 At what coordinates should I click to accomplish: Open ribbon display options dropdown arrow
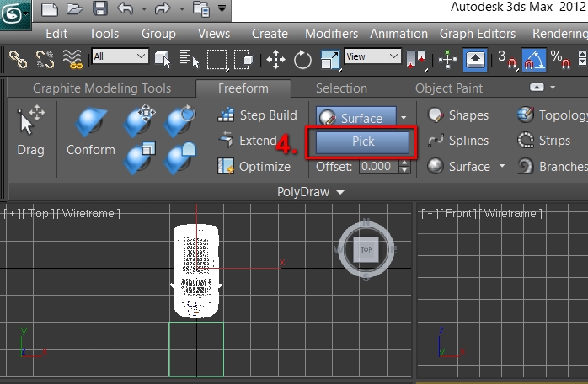click(553, 88)
